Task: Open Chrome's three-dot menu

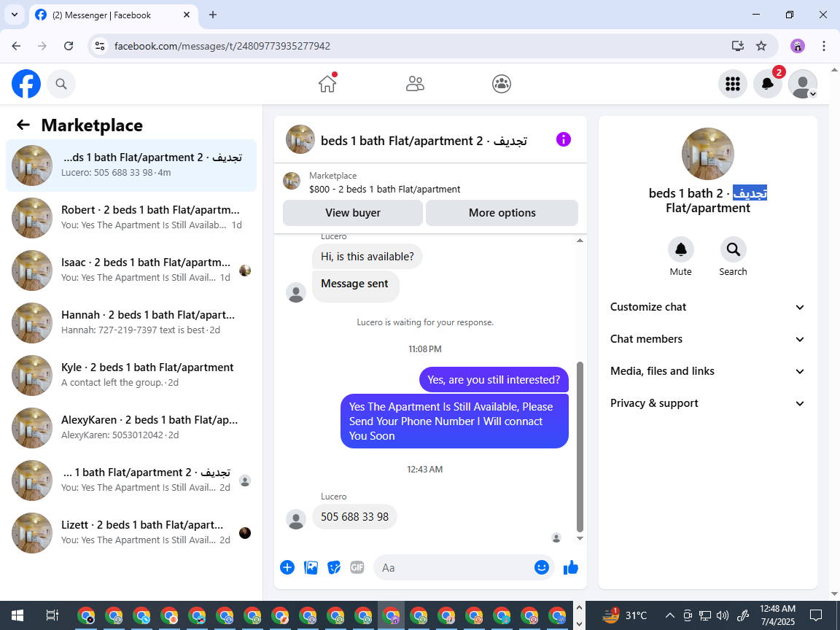Action: point(824,46)
